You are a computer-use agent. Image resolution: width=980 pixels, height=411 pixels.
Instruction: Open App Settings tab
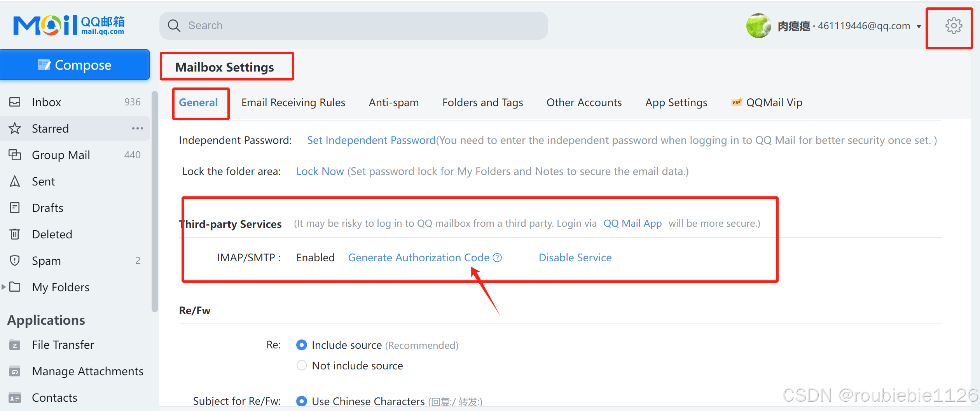coord(676,102)
